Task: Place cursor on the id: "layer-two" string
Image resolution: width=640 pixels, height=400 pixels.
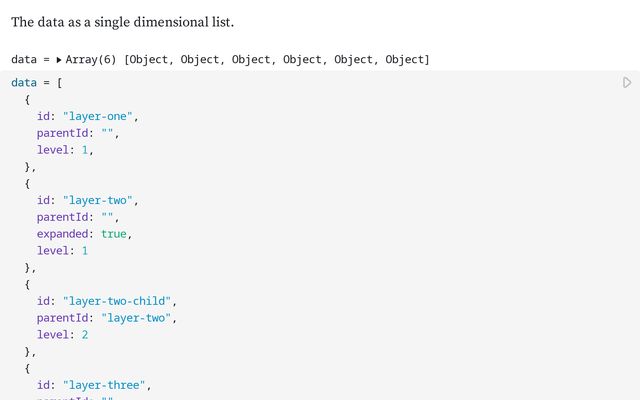Action: coord(99,200)
